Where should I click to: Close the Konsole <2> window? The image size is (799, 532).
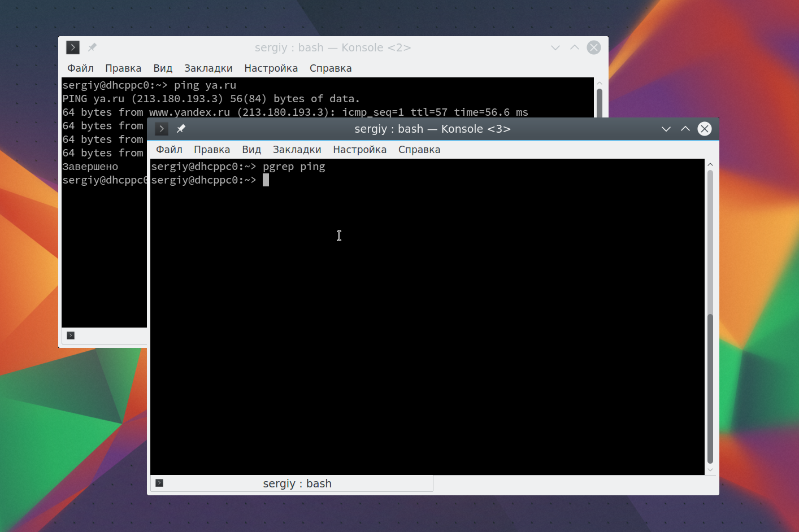(x=594, y=47)
